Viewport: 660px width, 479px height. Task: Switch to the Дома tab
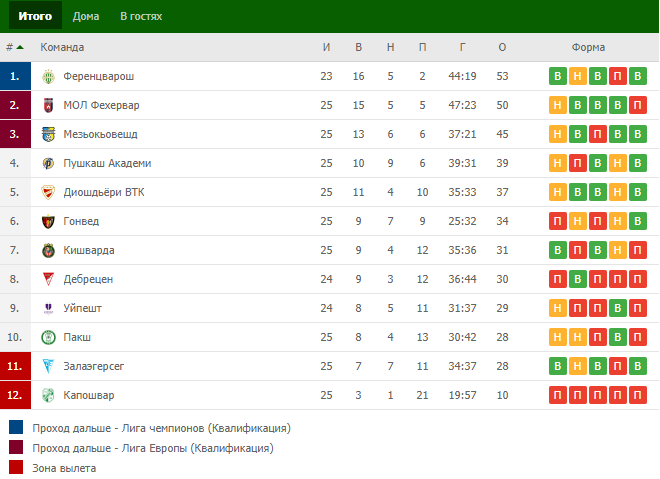click(x=86, y=17)
